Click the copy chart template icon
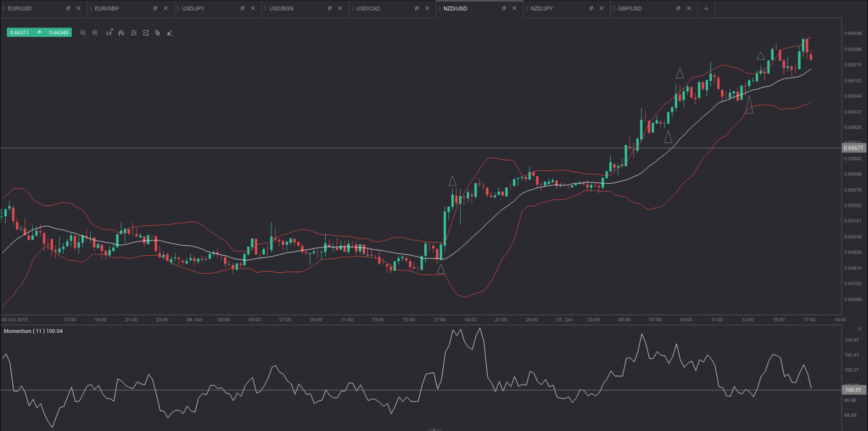This screenshot has width=868, height=431. [158, 33]
